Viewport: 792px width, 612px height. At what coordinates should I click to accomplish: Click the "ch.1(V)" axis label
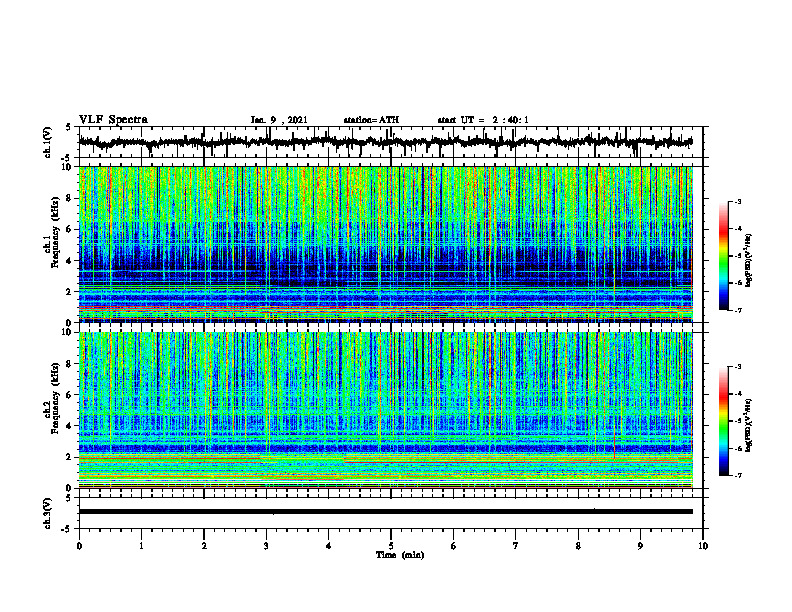coord(48,142)
